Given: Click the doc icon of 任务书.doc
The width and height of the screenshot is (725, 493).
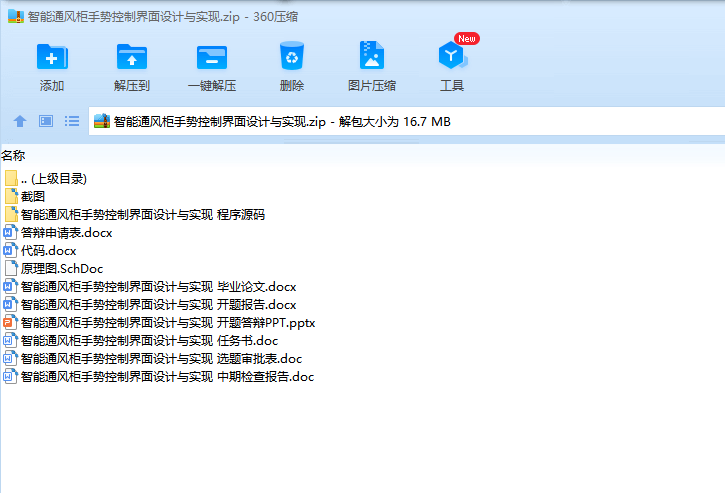Looking at the screenshot, I should tap(10, 341).
